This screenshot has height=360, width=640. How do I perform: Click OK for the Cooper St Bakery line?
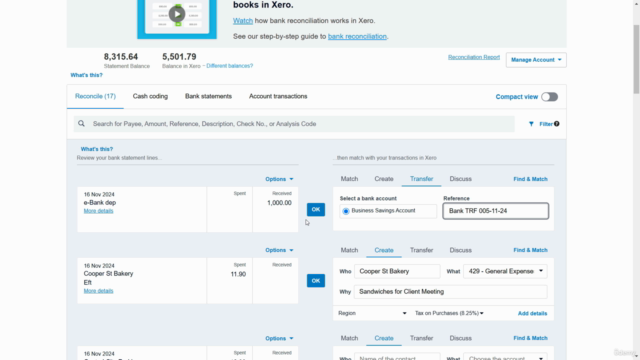coord(316,281)
